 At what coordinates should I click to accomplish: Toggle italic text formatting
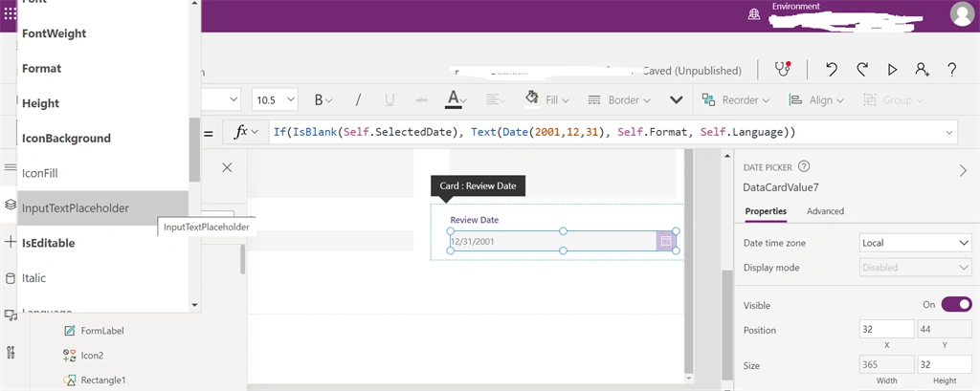(x=358, y=100)
